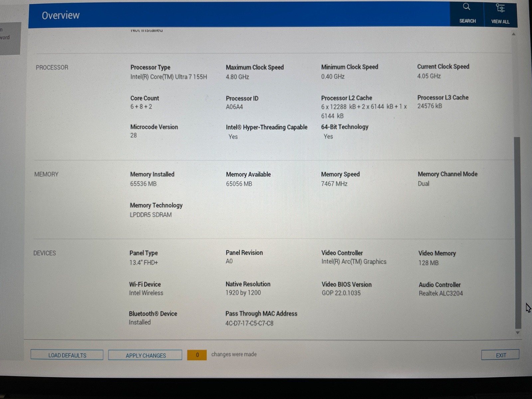Select the Video Memory label

tap(437, 253)
